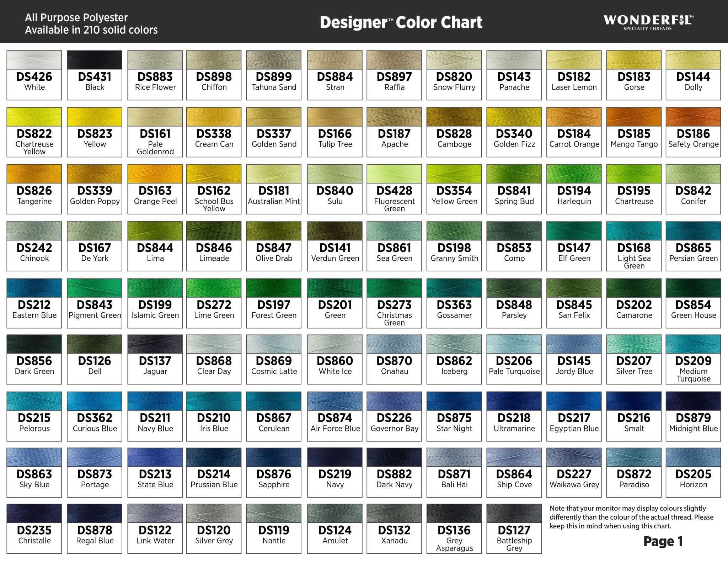
Task: Click the 'DS363' thread code
Action: point(454,304)
